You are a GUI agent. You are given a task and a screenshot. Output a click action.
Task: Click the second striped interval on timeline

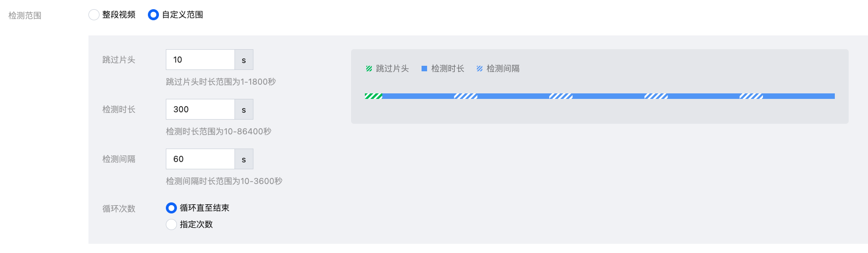click(x=561, y=96)
